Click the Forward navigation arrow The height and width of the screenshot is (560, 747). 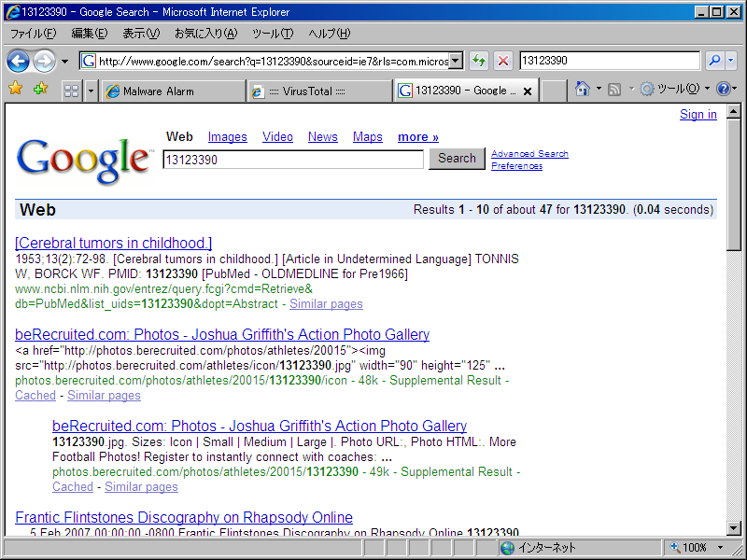coord(44,61)
